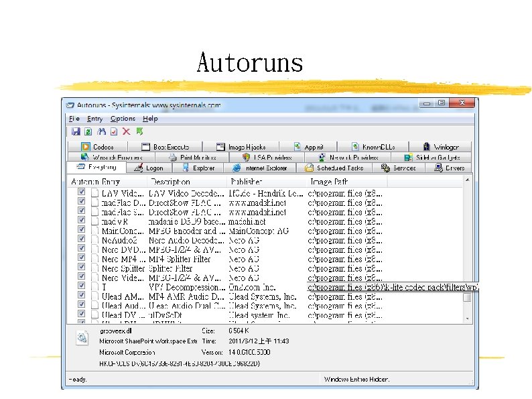The height and width of the screenshot is (399, 532).
Task: Uncheck the LAV Video entry checkbox
Action: (82, 192)
